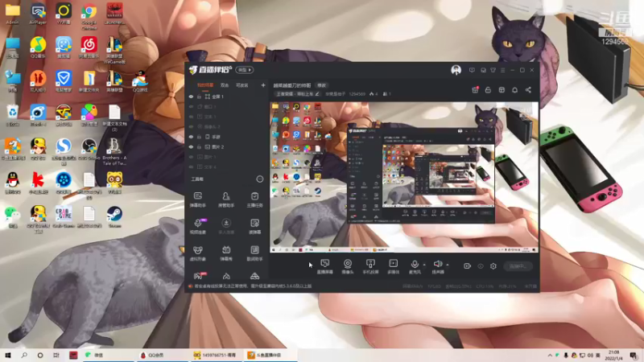Click the pencil edit icon beside category

click(317, 94)
